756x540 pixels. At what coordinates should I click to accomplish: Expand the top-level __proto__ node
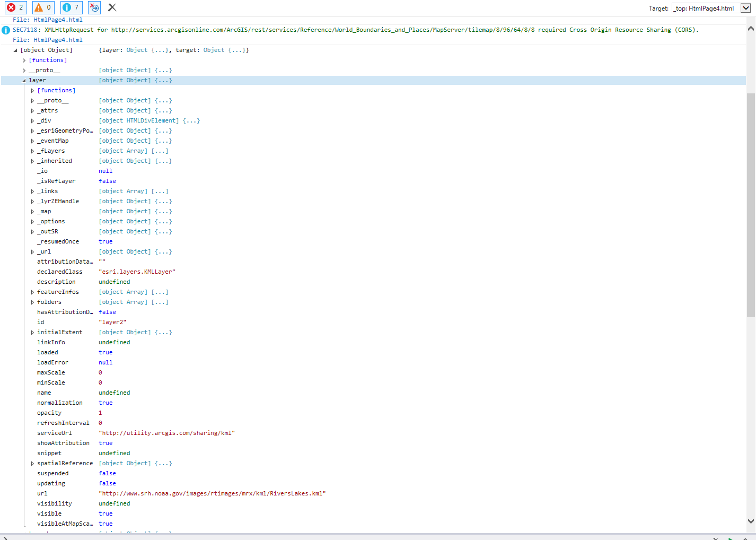tap(24, 71)
